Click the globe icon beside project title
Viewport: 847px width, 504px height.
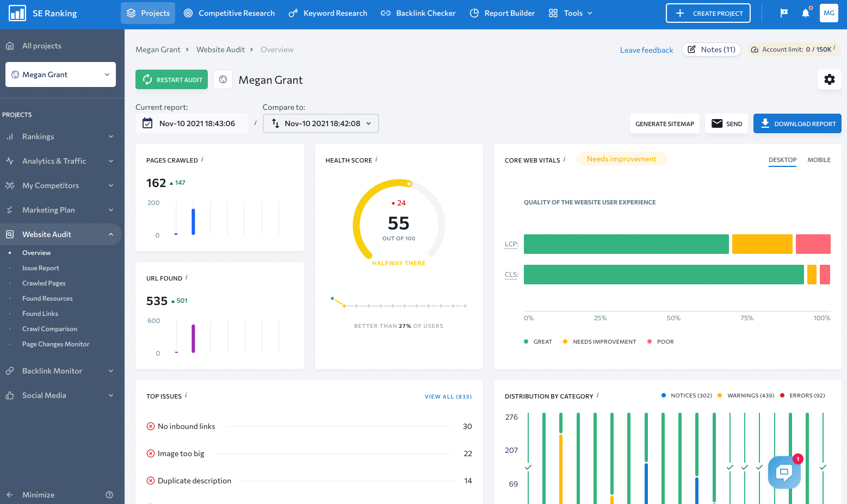[x=223, y=79]
